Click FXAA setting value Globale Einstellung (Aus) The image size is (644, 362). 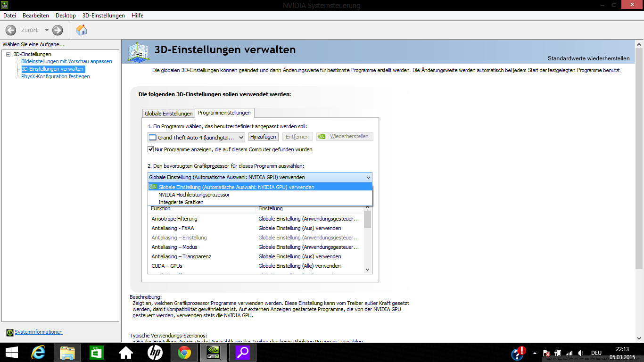pyautogui.click(x=299, y=228)
